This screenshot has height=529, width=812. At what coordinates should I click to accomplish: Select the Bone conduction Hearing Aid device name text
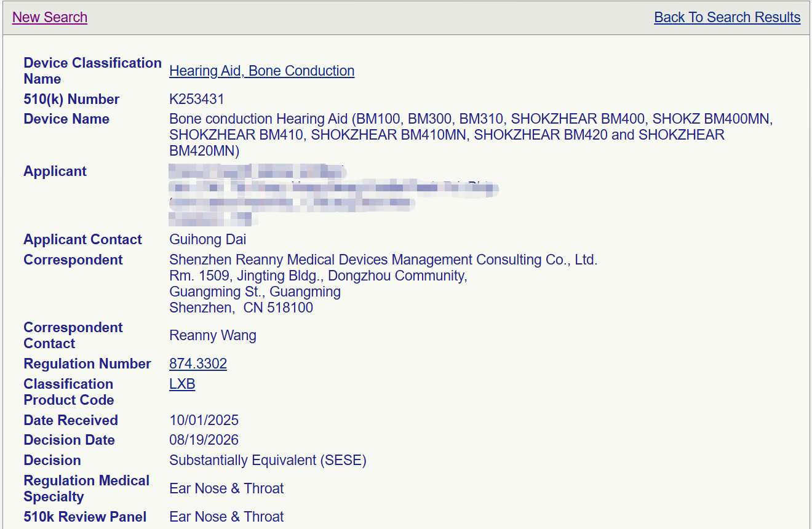pos(471,135)
